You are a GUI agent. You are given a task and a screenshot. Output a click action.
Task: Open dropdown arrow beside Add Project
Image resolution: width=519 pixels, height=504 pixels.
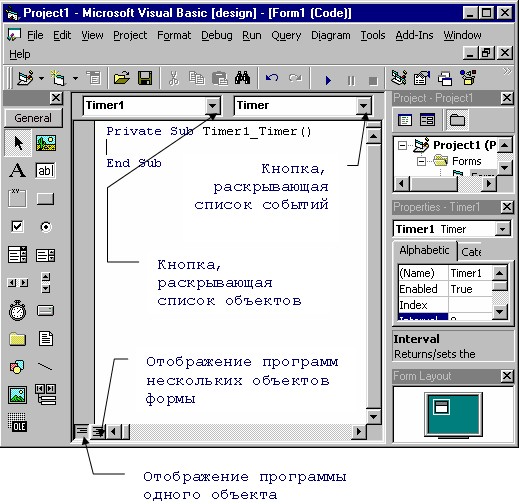(41, 79)
